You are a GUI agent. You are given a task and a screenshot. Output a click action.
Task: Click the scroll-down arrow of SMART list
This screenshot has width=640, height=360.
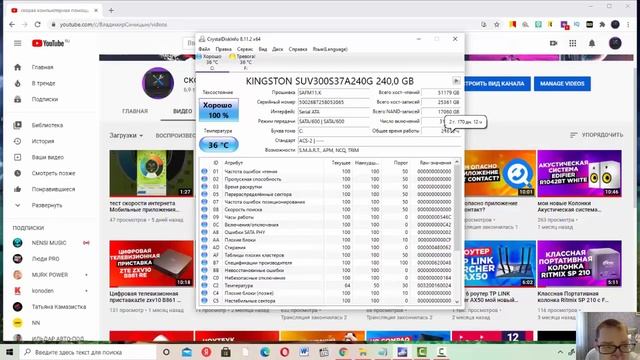click(457, 302)
